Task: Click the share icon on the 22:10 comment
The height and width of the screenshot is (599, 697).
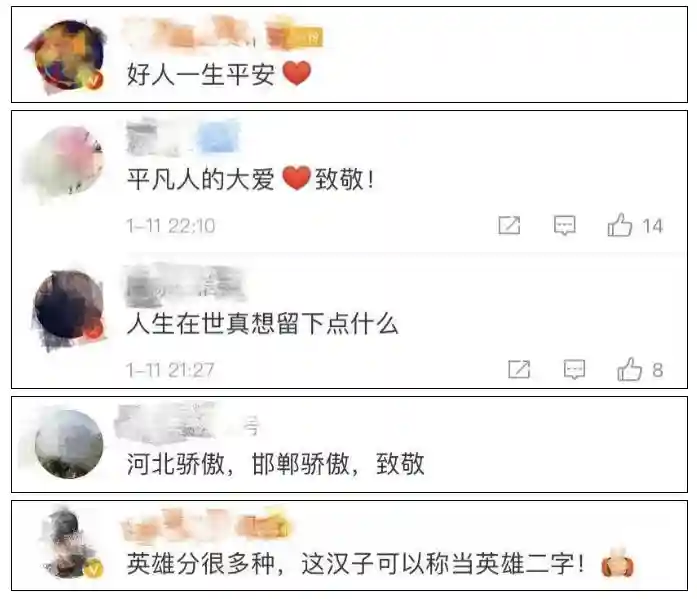Action: (x=509, y=225)
